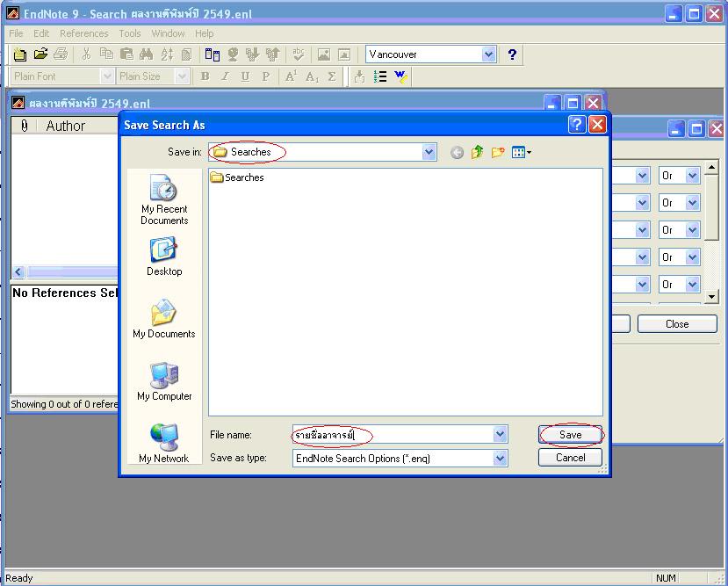Expand the Vancouver output style dropdown

[488, 54]
